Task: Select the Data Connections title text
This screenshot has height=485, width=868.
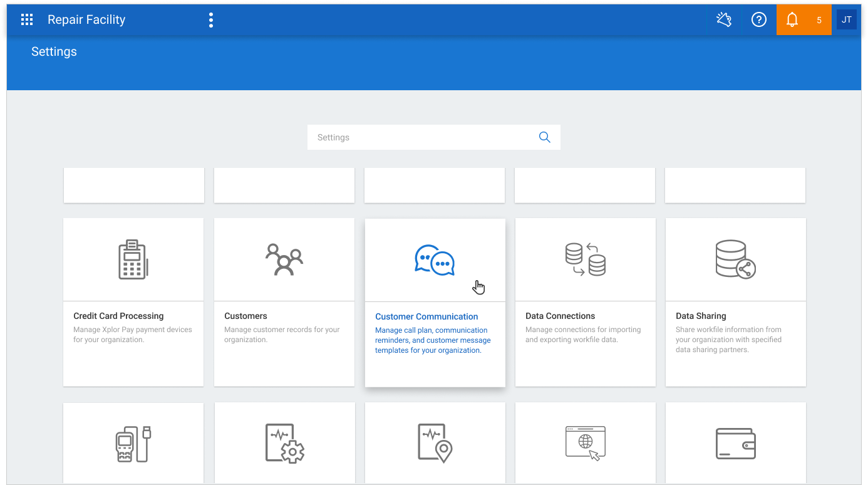Action: coord(561,316)
